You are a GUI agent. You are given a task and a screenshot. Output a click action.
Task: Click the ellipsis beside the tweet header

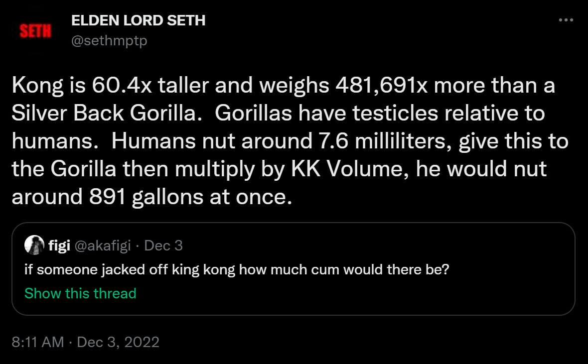(566, 19)
